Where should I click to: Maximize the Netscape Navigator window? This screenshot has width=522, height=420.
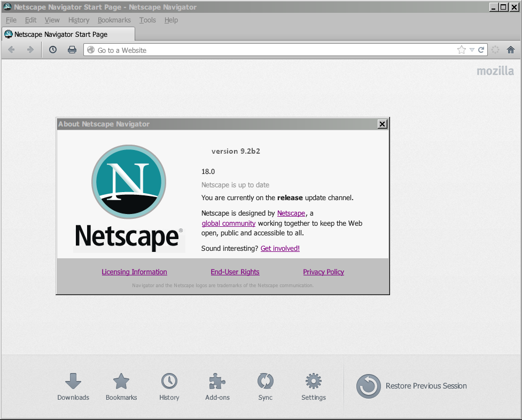[504, 6]
